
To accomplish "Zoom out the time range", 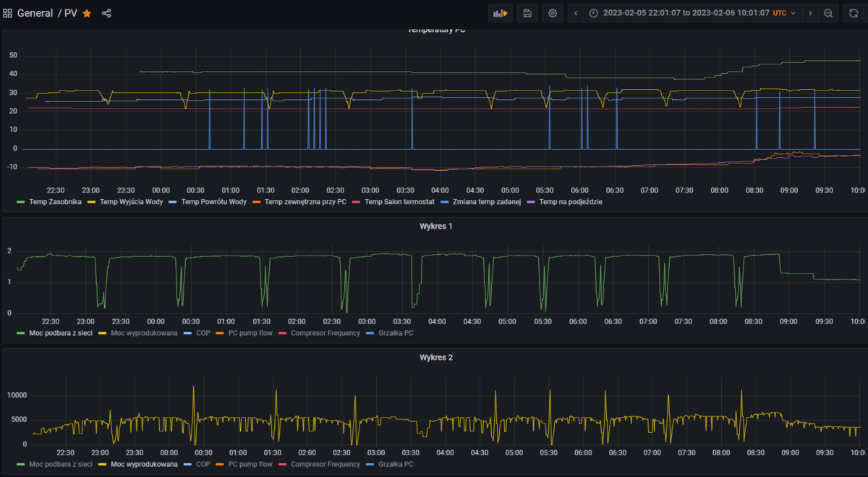I will click(x=828, y=13).
